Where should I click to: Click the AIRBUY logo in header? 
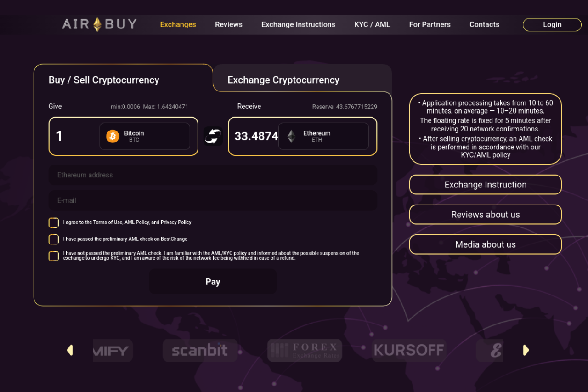click(x=99, y=24)
